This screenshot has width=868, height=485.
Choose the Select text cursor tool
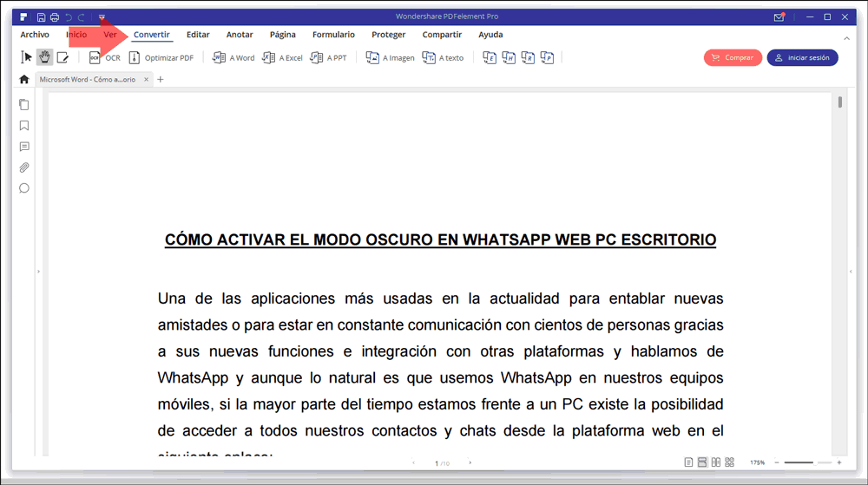[26, 57]
